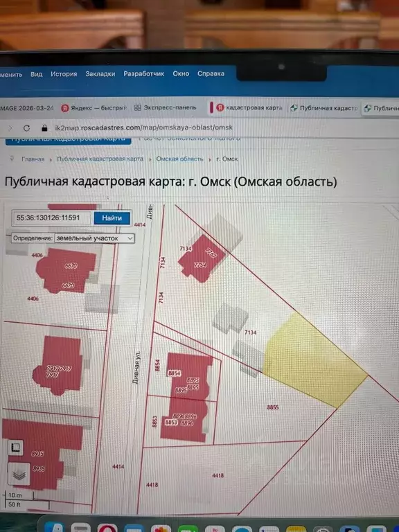Open the Окно menu

click(x=181, y=73)
